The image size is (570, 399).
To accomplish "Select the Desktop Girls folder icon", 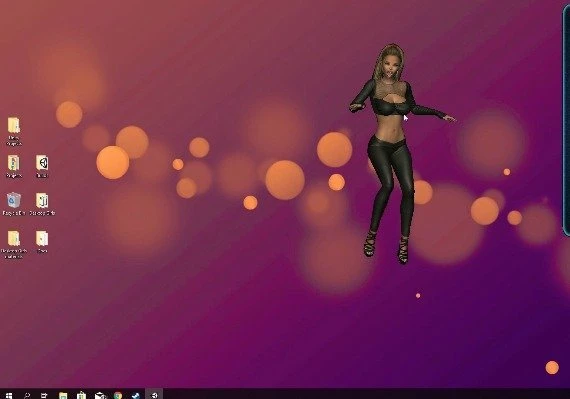I will 42,204.
